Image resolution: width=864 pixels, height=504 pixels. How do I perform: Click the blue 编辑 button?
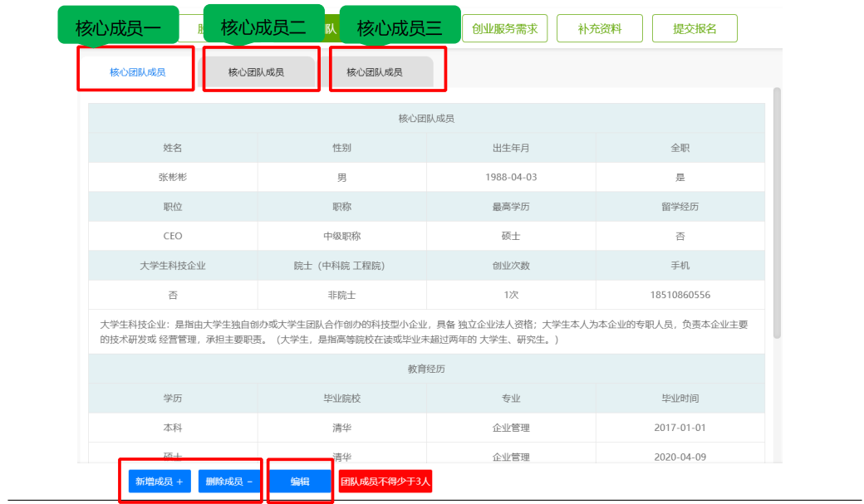coord(300,482)
